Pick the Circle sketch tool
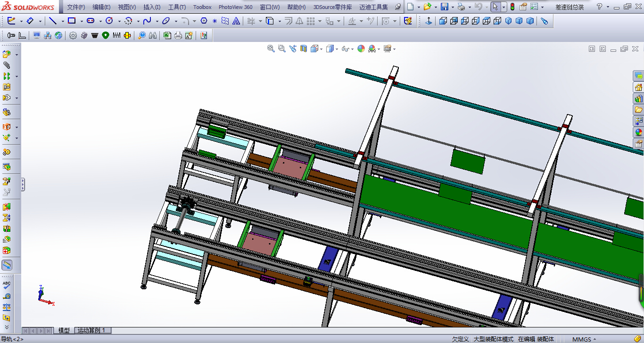Viewport: 644px width, 343px height. click(x=109, y=21)
